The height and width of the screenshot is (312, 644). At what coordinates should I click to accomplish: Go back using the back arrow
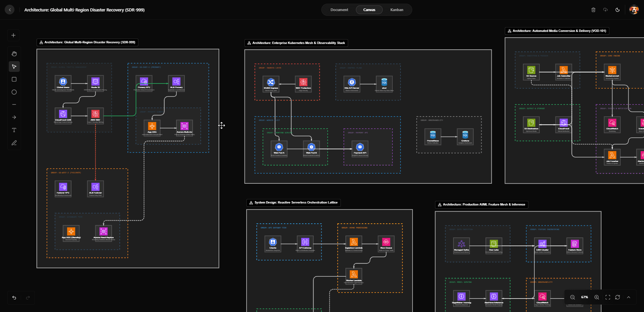[10, 10]
